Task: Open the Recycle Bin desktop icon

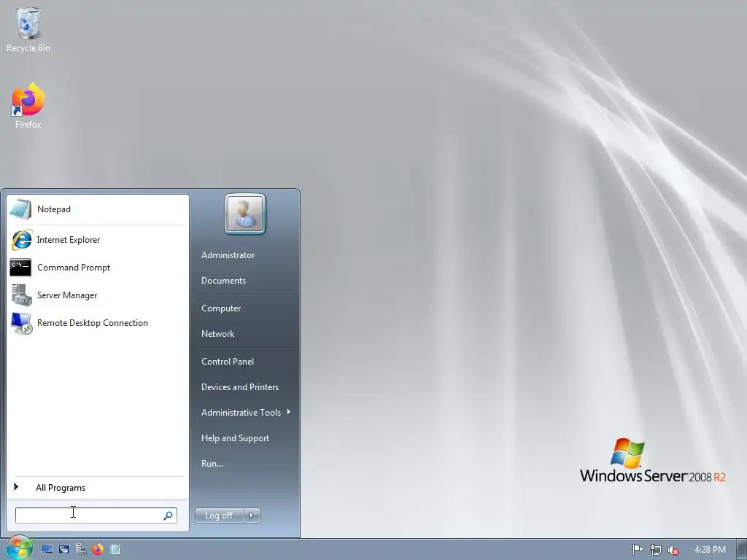Action: point(28,29)
